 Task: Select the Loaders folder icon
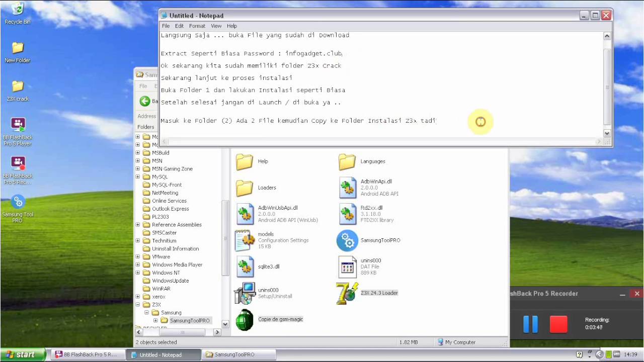click(245, 188)
